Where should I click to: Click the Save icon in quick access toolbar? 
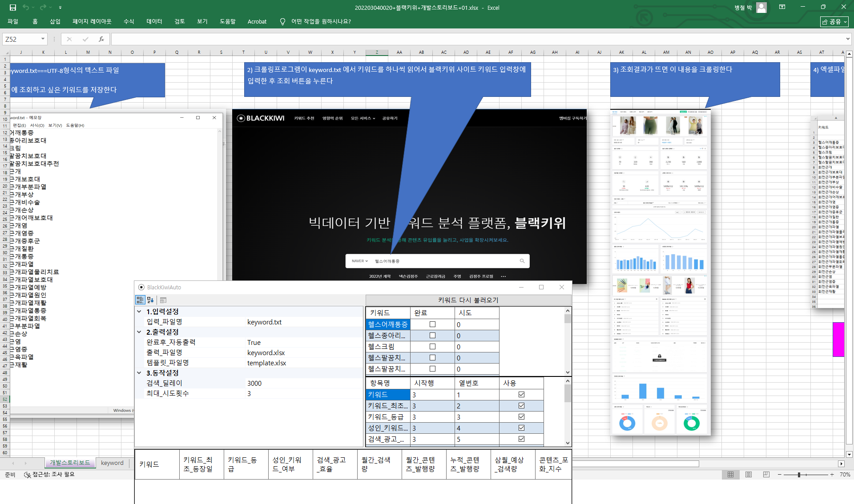(x=12, y=8)
